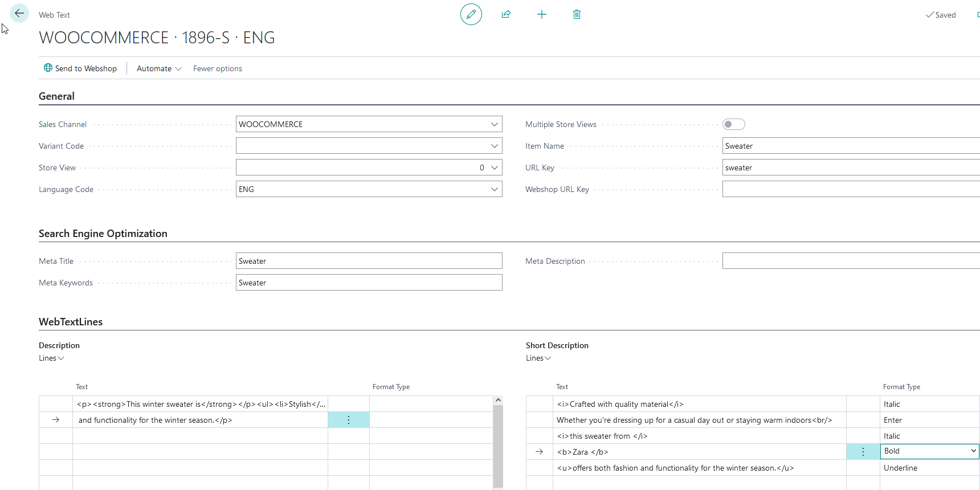
Task: Open Bold format type dropdown
Action: click(x=973, y=451)
